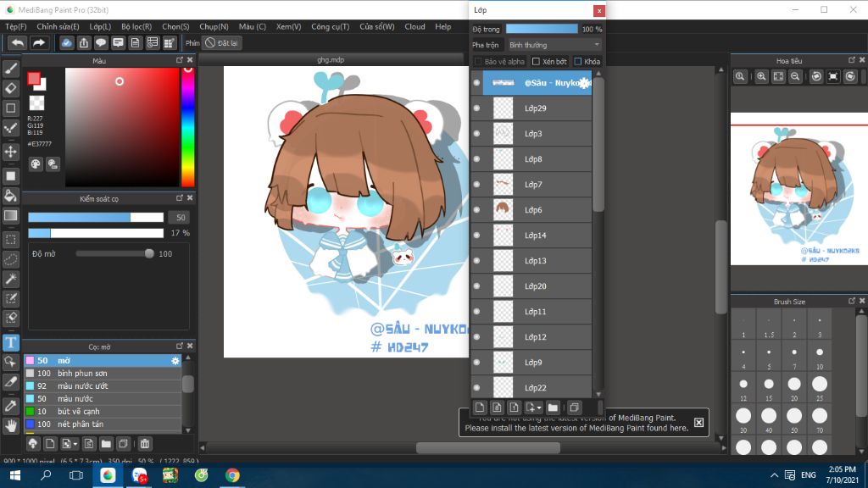The width and height of the screenshot is (868, 488).
Task: Select the Lasso selection tool
Action: 10,259
